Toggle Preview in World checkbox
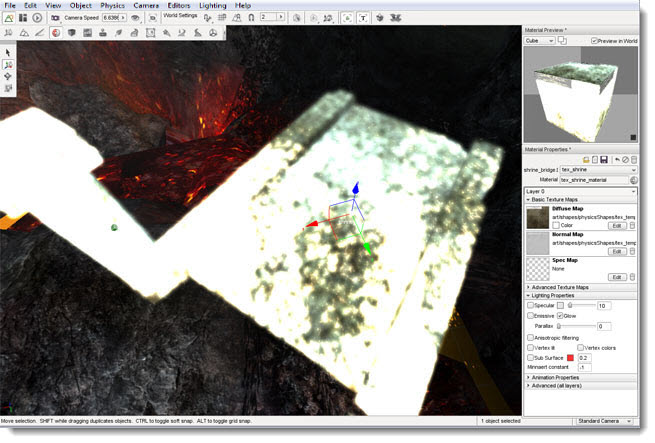655x443 pixels. tap(594, 41)
